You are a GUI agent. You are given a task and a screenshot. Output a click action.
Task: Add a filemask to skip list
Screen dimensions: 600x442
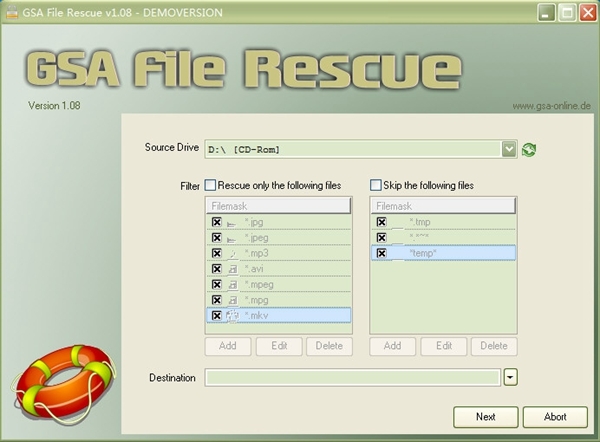pyautogui.click(x=393, y=346)
